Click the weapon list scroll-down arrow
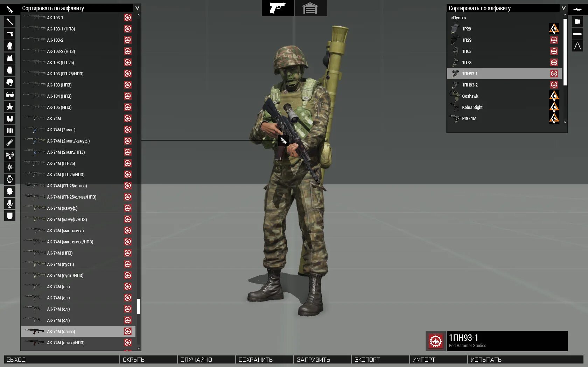 point(139,348)
